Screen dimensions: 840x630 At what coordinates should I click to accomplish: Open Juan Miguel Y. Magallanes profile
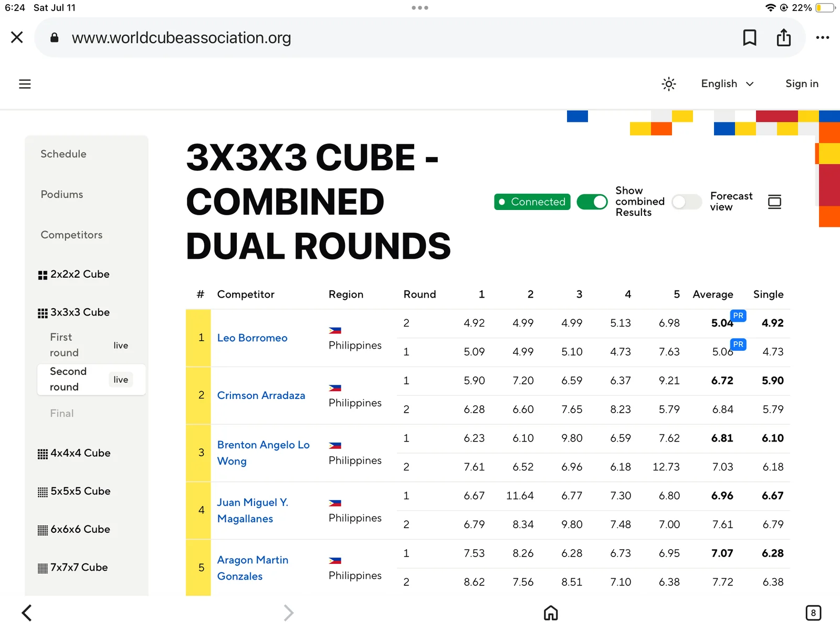(253, 510)
